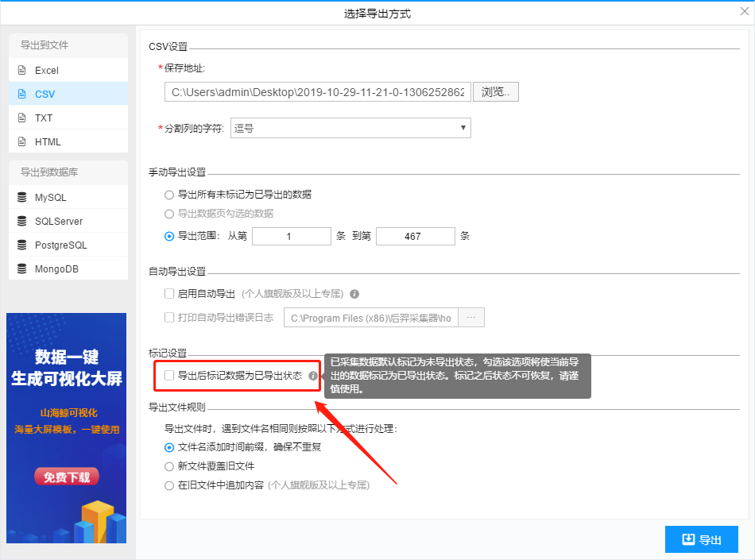Select 新文件覆盖旧文件 radio option

(169, 467)
